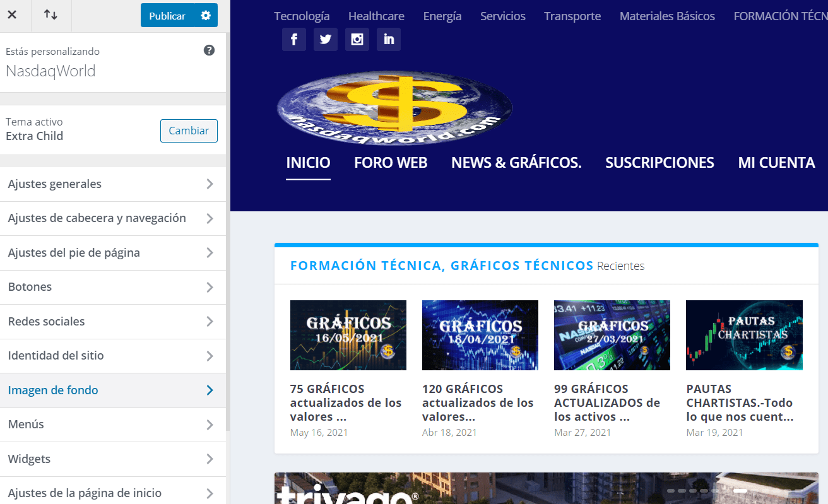Open the GRÁFICOS 18/04/2021 thumbnail
828x504 pixels.
(x=480, y=335)
